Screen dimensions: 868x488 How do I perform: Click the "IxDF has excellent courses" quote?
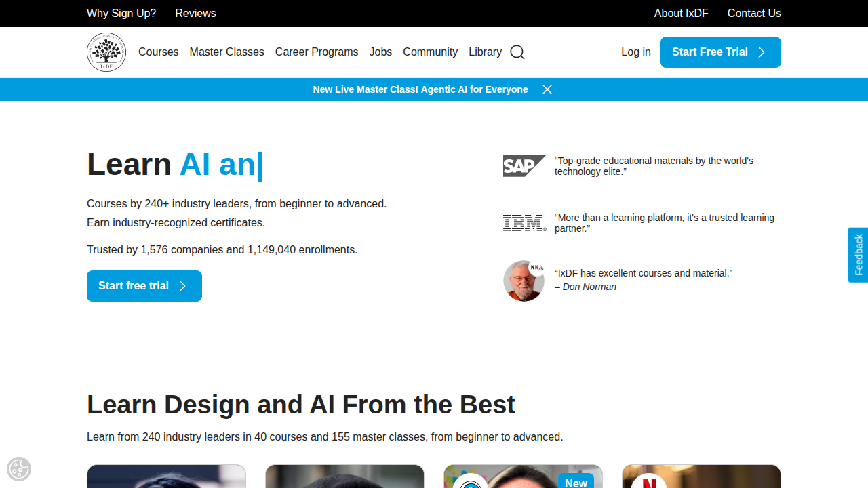tap(644, 273)
